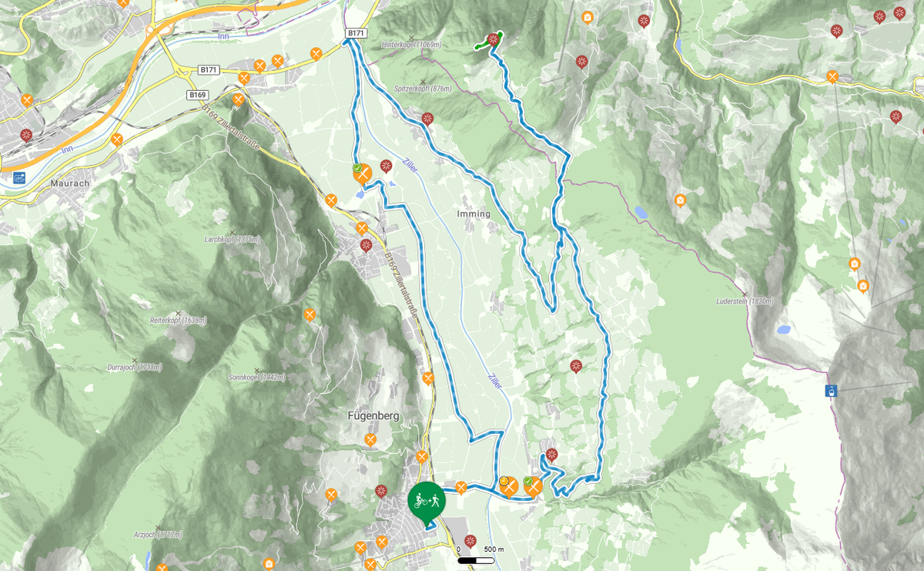Select the large restaurant marker north of Imming

point(363,173)
